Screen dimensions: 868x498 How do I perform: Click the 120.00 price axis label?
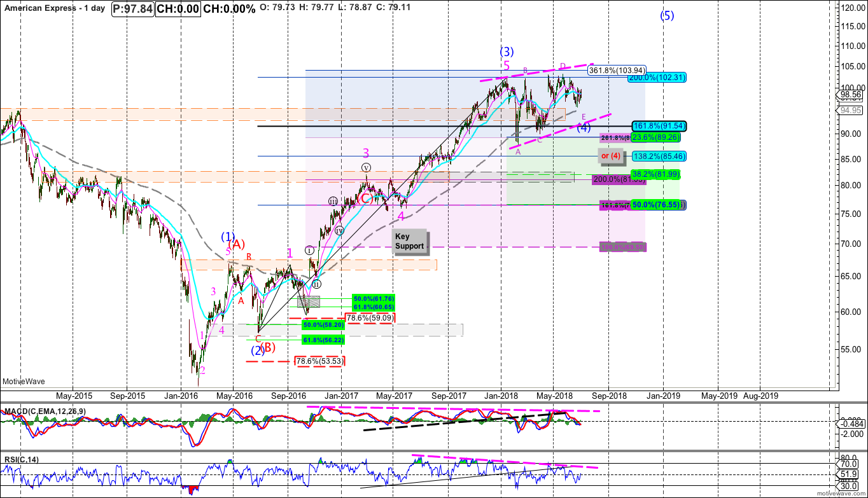[854, 8]
